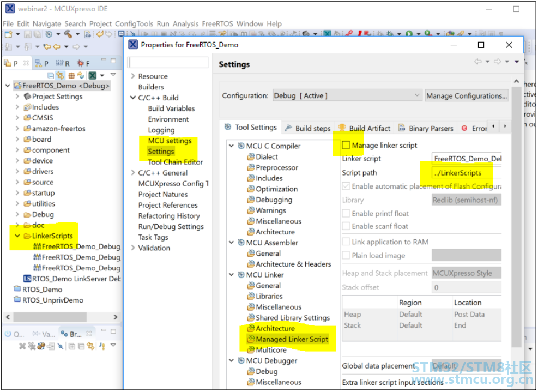This screenshot has height=392, width=538.
Task: Expand the Project Settings node
Action: click(x=17, y=97)
